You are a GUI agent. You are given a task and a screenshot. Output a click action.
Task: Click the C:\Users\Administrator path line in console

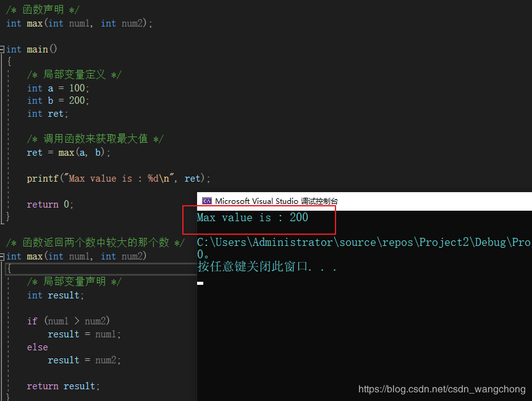365,242
